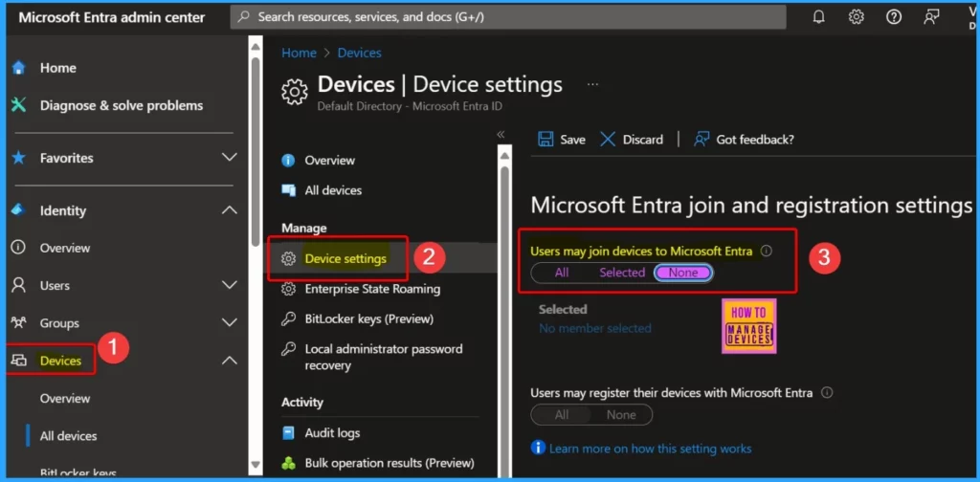
Task: Click the Save button
Action: 561,140
